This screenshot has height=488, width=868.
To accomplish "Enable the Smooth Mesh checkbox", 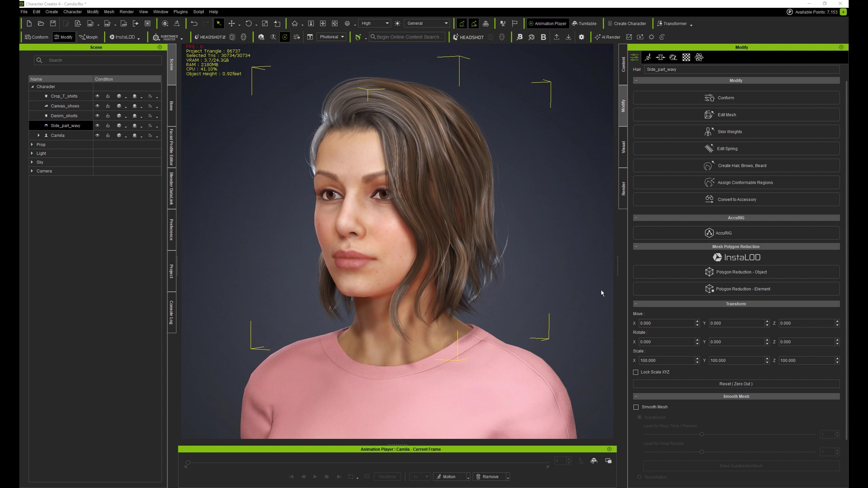I will tap(636, 407).
